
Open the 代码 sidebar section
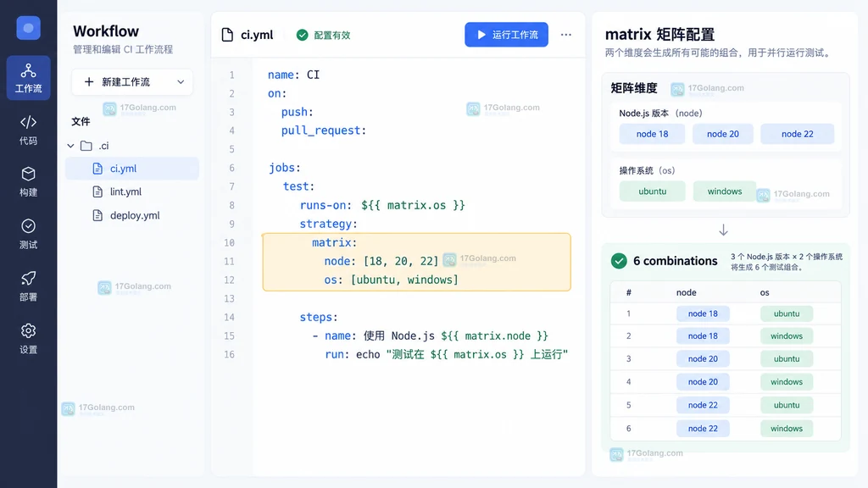tap(28, 130)
